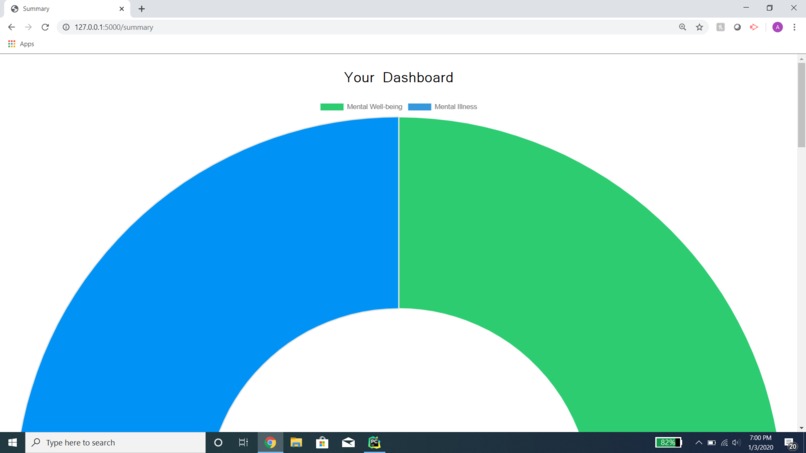The height and width of the screenshot is (453, 806).
Task: Open the Apps shortcut in bookmarks bar
Action: pyautogui.click(x=21, y=44)
